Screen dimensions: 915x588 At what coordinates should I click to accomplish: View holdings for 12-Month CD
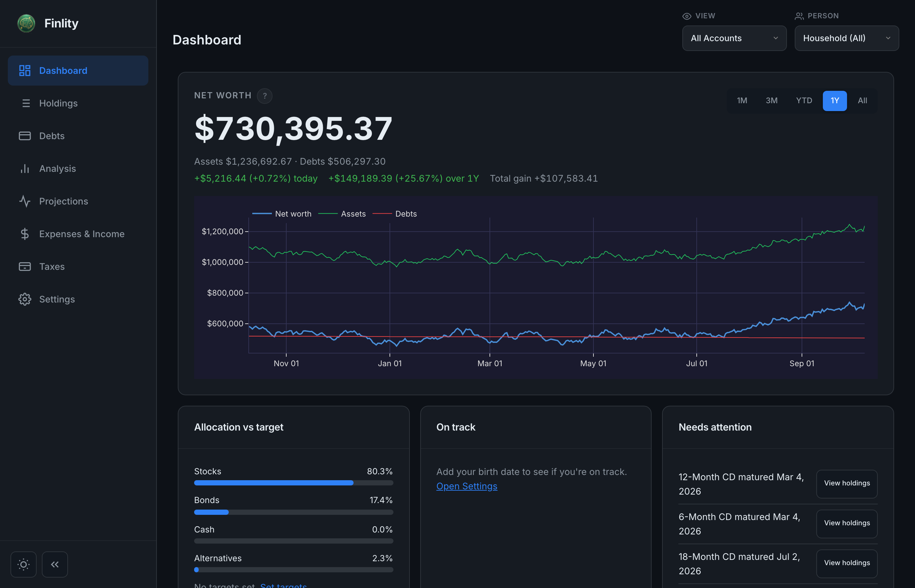(847, 483)
